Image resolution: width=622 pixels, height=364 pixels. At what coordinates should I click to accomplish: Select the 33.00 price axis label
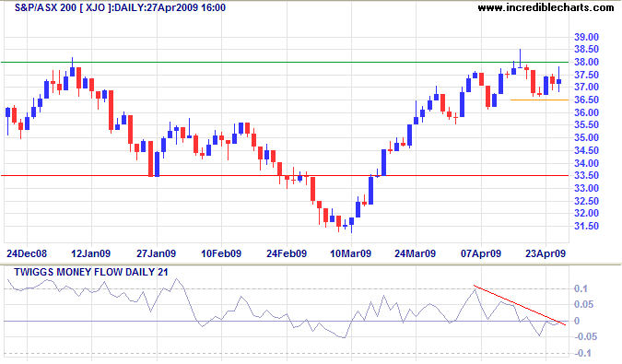586,188
